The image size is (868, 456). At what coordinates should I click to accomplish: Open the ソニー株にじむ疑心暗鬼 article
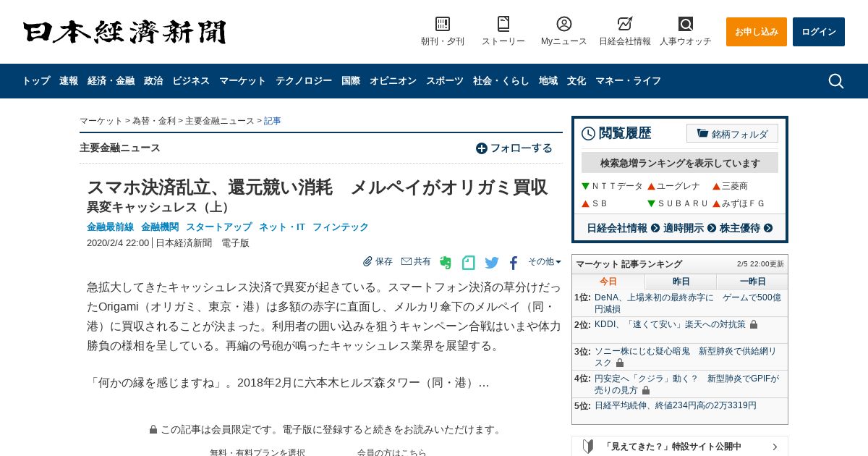[x=685, y=357]
